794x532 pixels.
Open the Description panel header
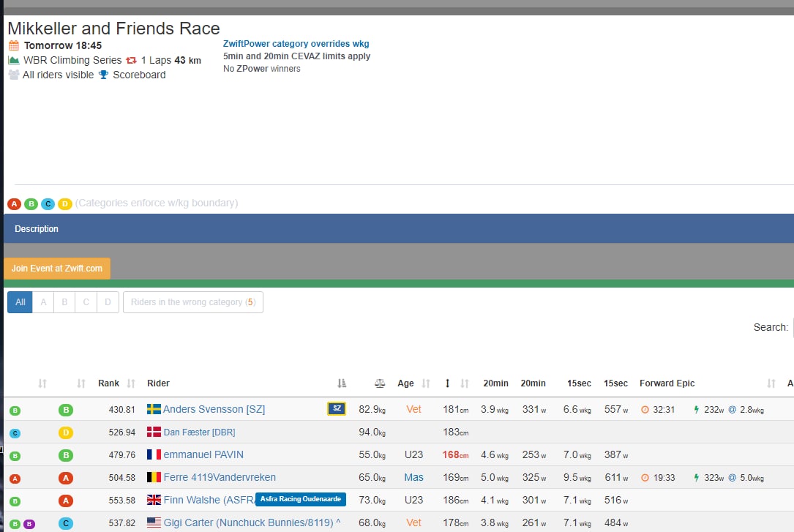399,228
